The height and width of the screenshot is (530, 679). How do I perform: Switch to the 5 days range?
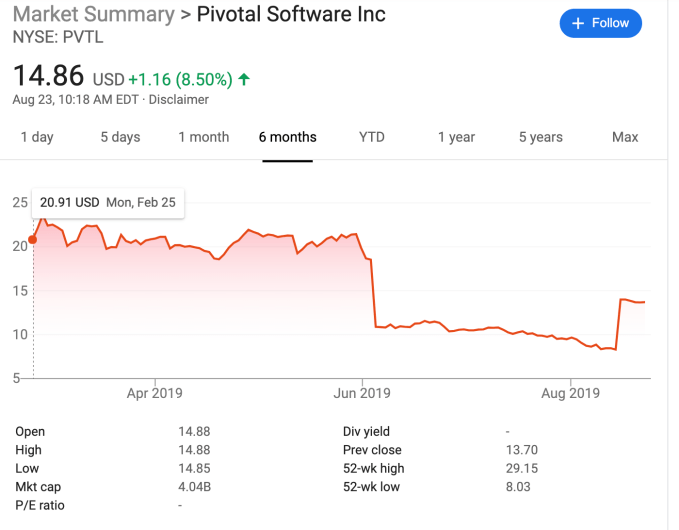pyautogui.click(x=120, y=137)
